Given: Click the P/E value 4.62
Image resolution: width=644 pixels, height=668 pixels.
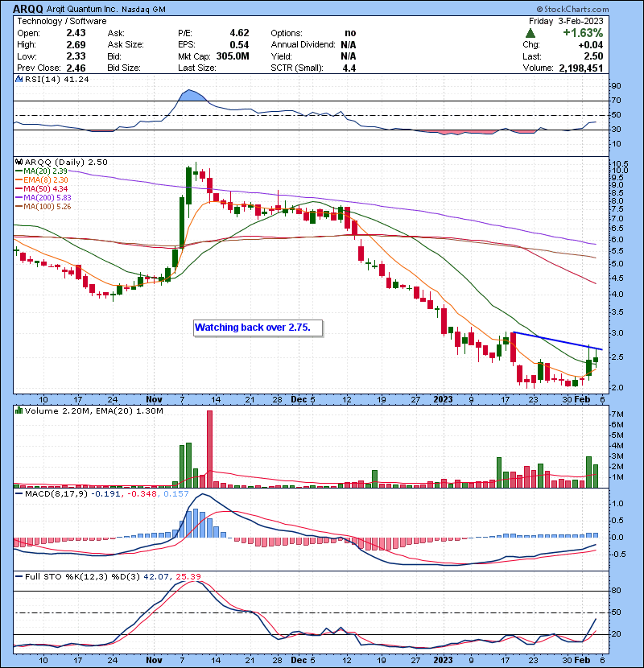Looking at the screenshot, I should pyautogui.click(x=239, y=33).
